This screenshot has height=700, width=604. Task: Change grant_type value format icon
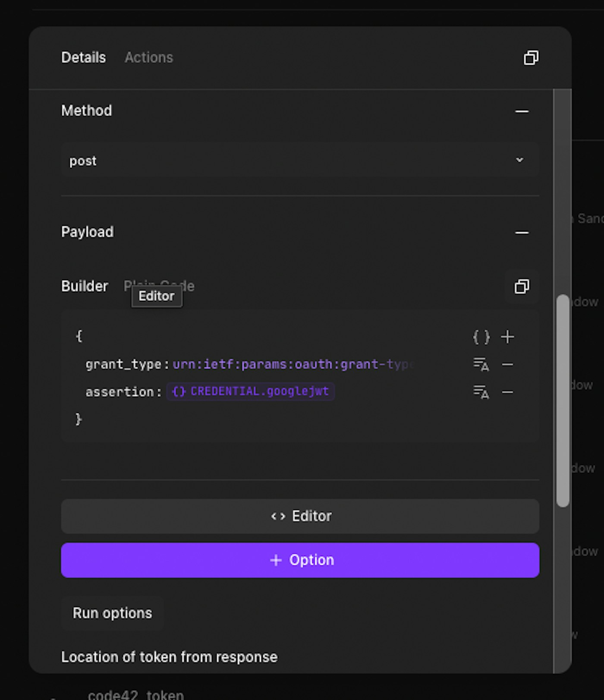[x=481, y=365]
